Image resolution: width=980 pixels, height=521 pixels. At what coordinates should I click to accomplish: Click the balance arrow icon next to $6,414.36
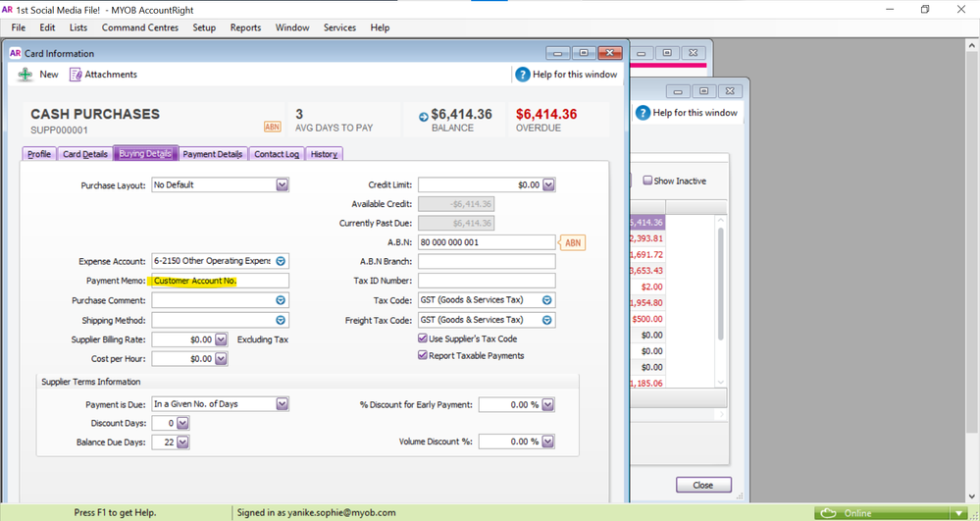(x=424, y=117)
